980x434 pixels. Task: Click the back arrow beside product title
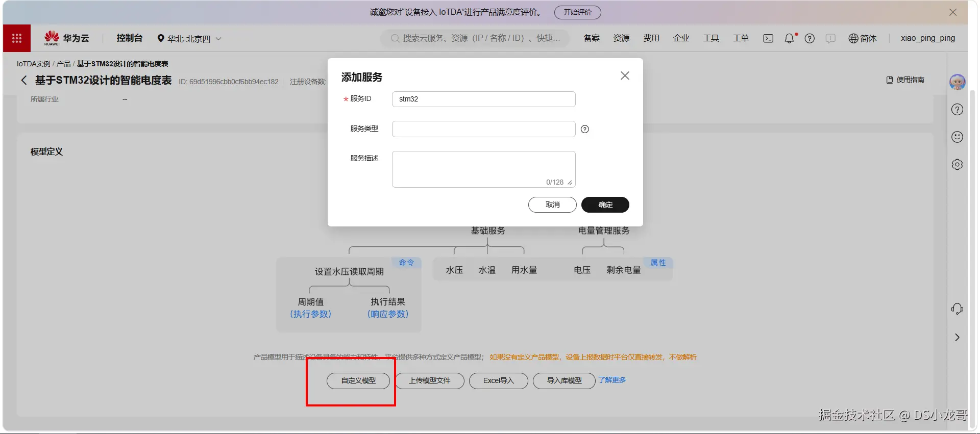point(23,80)
